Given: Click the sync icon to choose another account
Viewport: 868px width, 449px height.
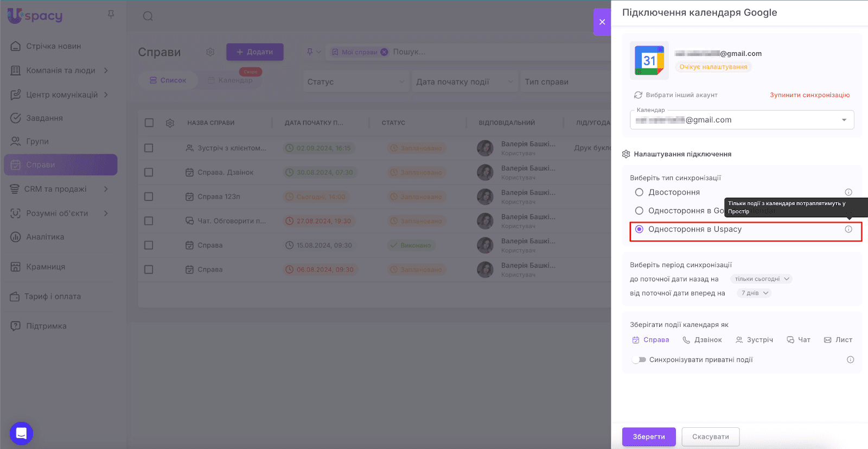Looking at the screenshot, I should pos(638,95).
